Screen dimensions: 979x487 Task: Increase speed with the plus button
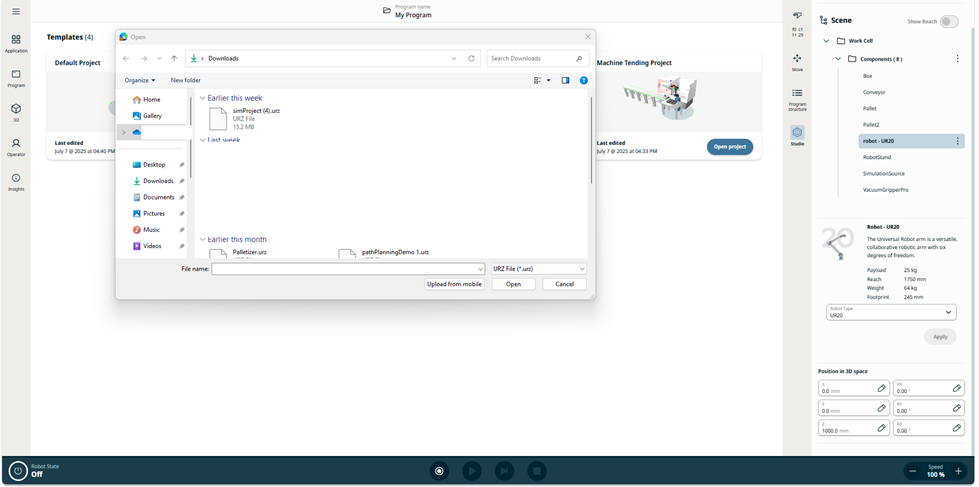click(958, 471)
